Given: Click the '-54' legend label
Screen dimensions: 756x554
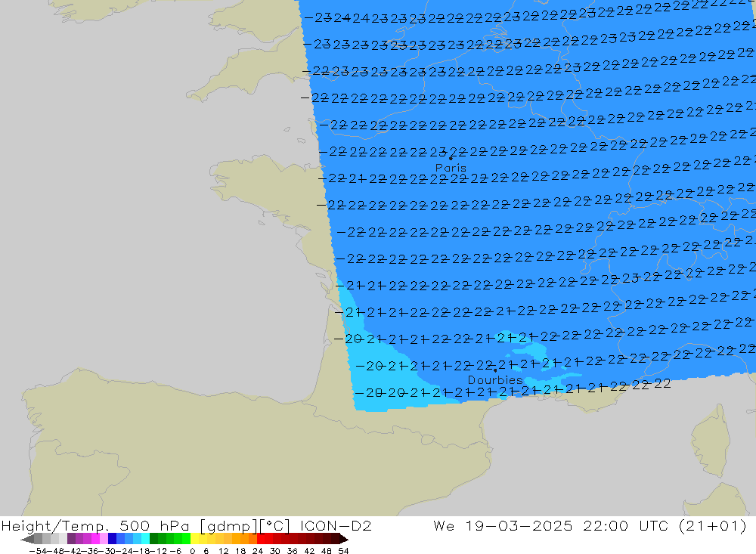Looking at the screenshot, I should click(x=38, y=551).
